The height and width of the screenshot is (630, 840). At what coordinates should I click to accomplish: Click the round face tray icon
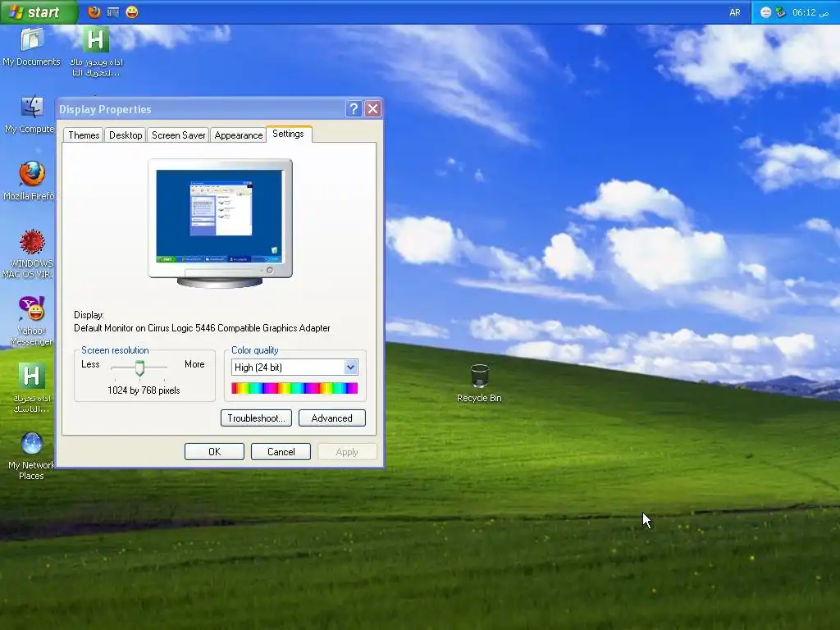click(765, 12)
